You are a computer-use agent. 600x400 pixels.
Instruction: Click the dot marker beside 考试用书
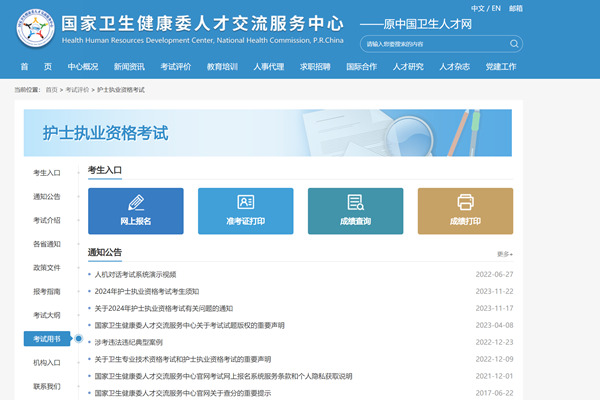[x=79, y=338]
